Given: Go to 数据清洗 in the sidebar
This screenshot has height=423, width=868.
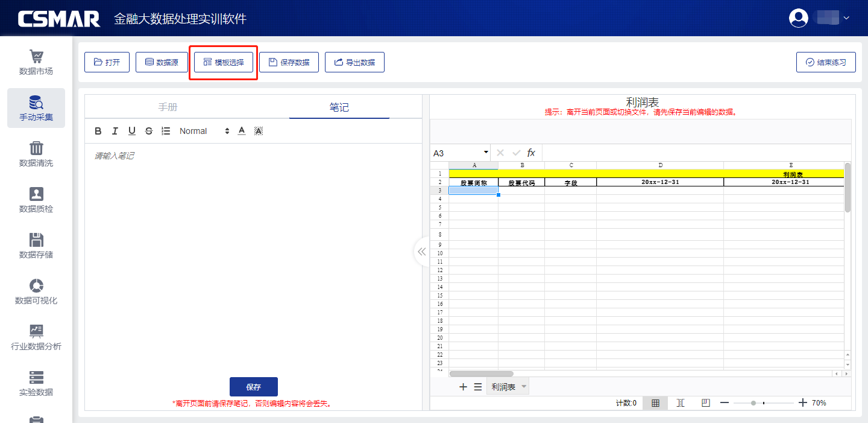Looking at the screenshot, I should (x=36, y=154).
